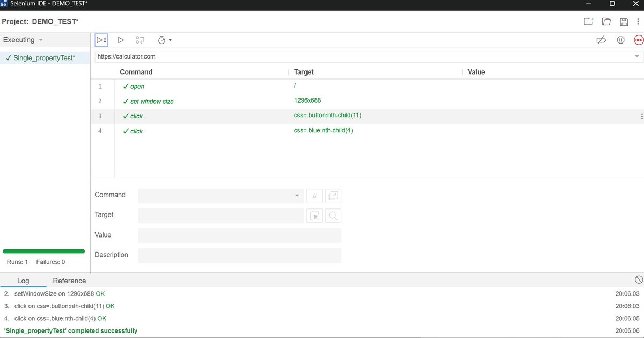Switch to the Log tab
The width and height of the screenshot is (644, 338).
click(x=23, y=281)
